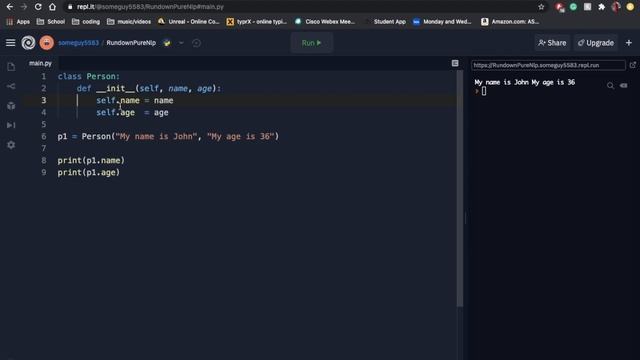The height and width of the screenshot is (360, 640).
Task: Bookmark this page with the star icon
Action: point(541,7)
